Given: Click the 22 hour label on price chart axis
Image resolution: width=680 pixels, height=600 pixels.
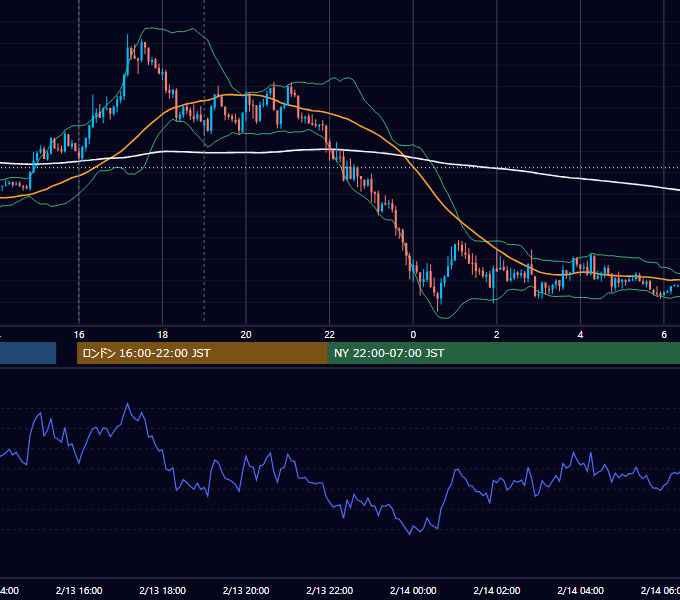Looking at the screenshot, I should pos(330,335).
